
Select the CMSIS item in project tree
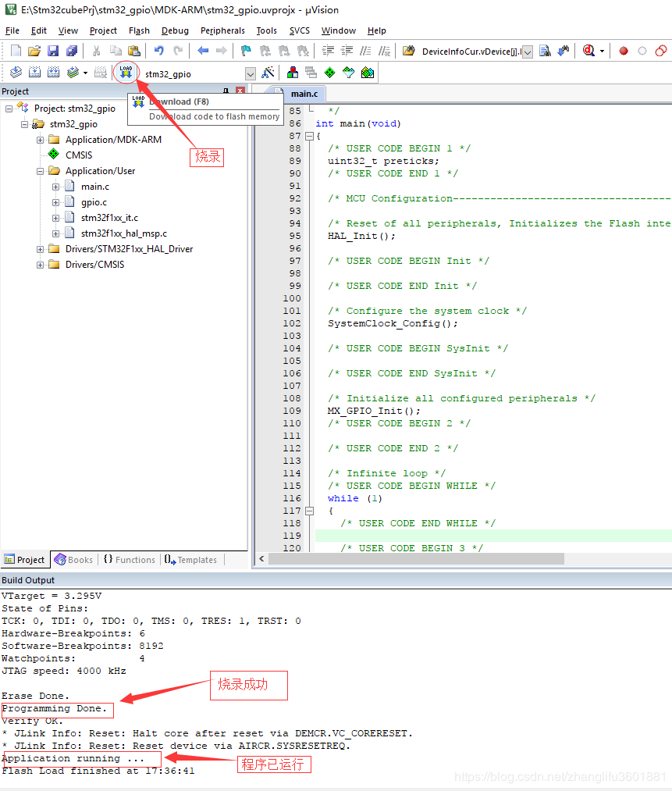tap(79, 155)
